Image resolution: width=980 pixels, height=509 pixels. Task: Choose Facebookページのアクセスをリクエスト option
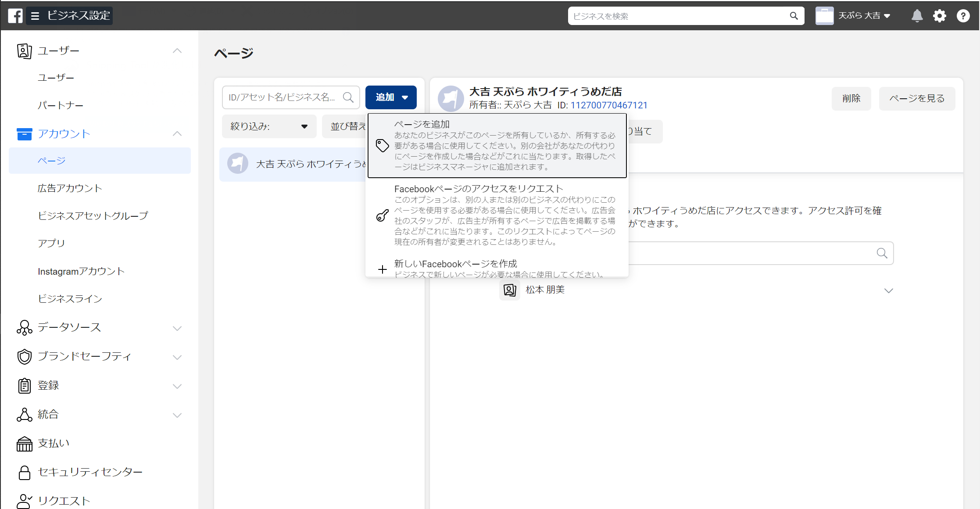coord(497,215)
